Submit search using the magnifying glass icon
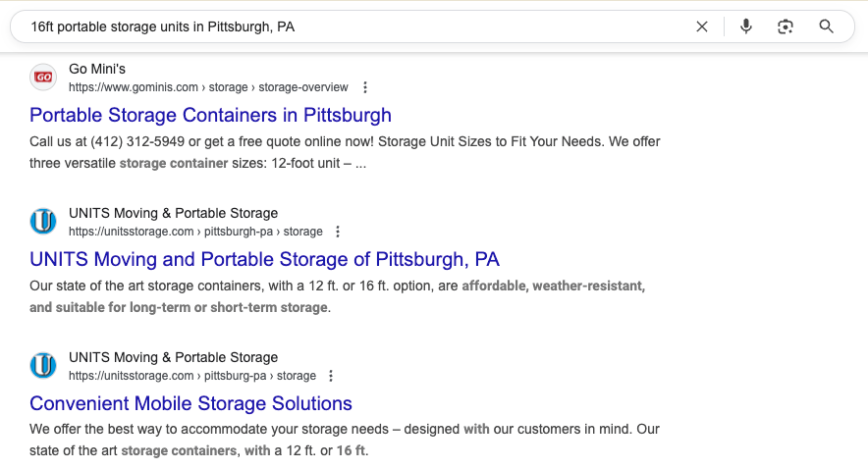This screenshot has width=868, height=469. click(x=826, y=26)
